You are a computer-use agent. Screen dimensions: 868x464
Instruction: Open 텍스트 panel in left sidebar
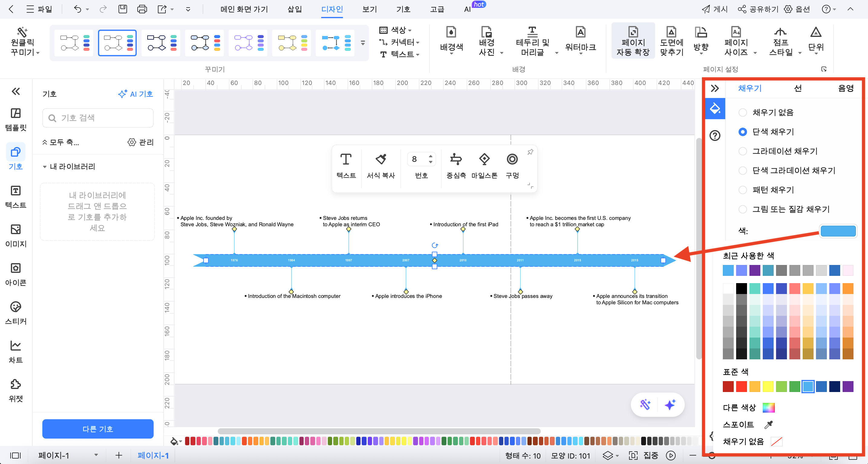click(x=15, y=198)
